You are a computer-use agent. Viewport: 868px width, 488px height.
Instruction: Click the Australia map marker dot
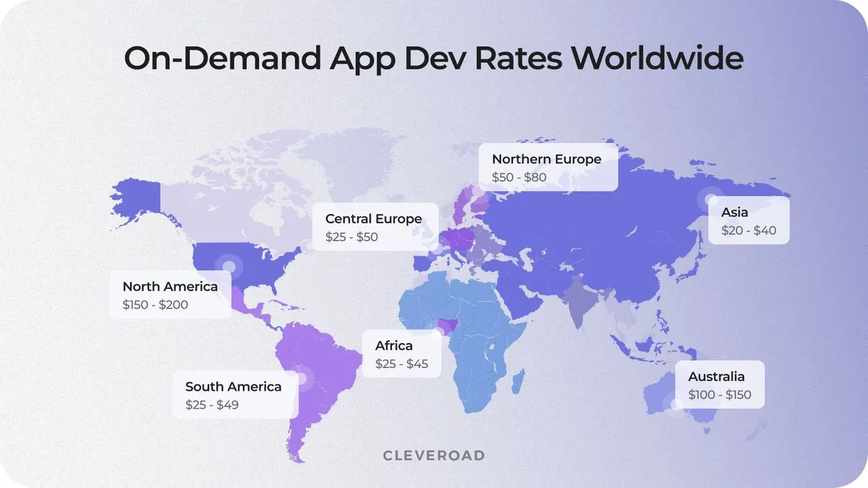coord(676,404)
